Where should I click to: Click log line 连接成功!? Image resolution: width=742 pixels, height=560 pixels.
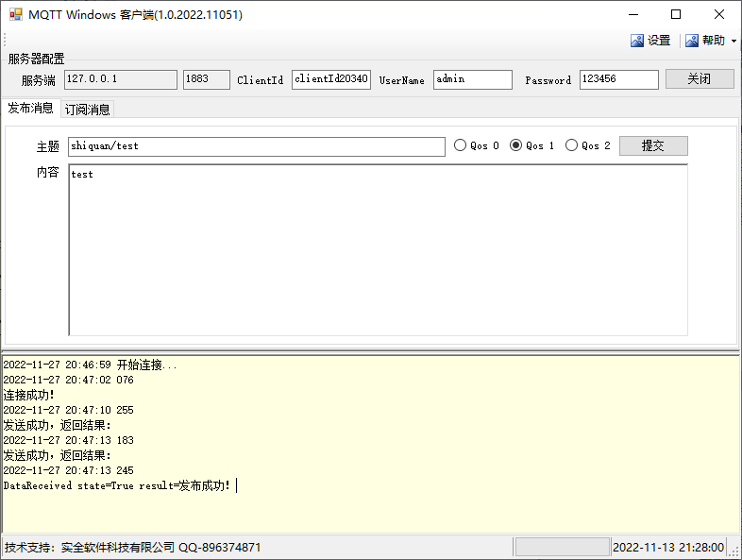[29, 395]
